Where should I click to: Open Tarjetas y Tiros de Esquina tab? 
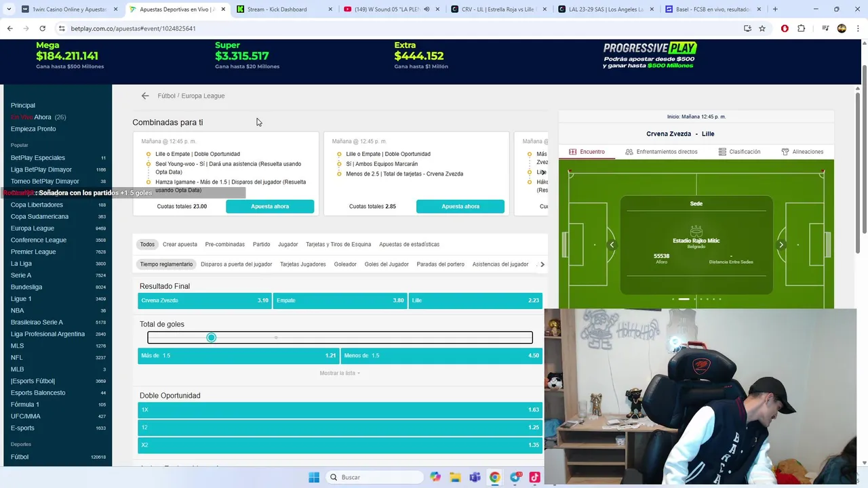pos(338,244)
